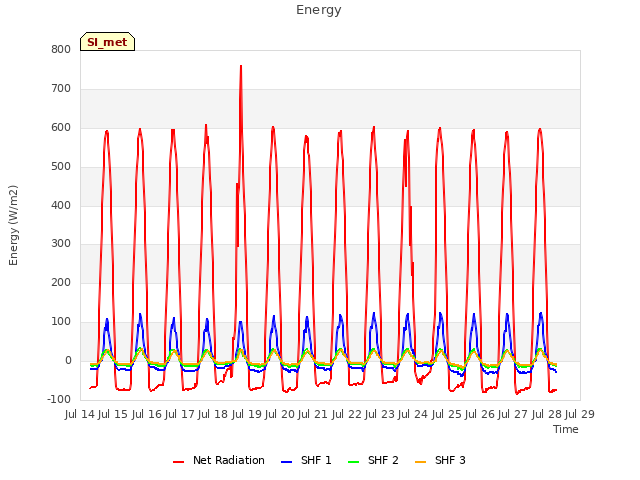The height and width of the screenshot is (480, 640).
Task: Click the Jul 18 x-axis tick label
Action: (213, 414)
